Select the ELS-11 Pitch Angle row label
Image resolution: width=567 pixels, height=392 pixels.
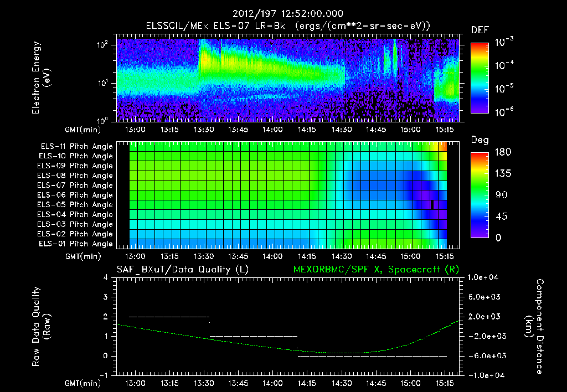coord(76,147)
